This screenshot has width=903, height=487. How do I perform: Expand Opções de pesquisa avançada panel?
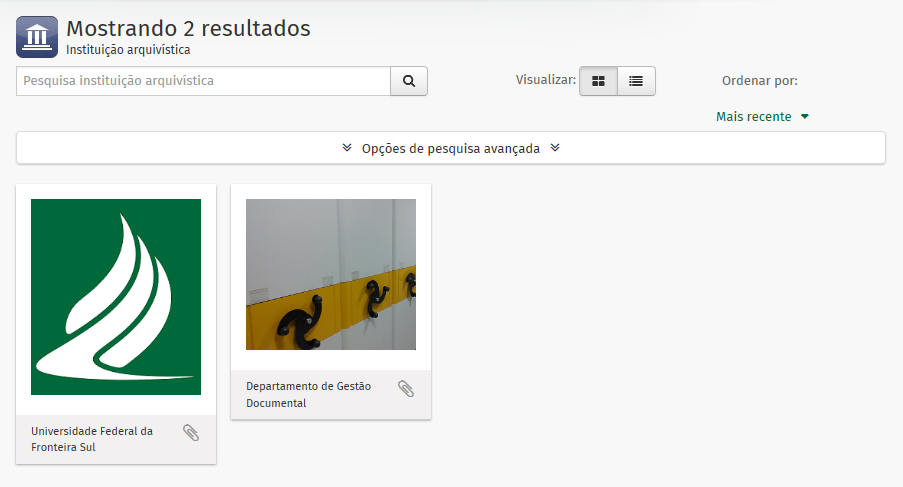(450, 148)
